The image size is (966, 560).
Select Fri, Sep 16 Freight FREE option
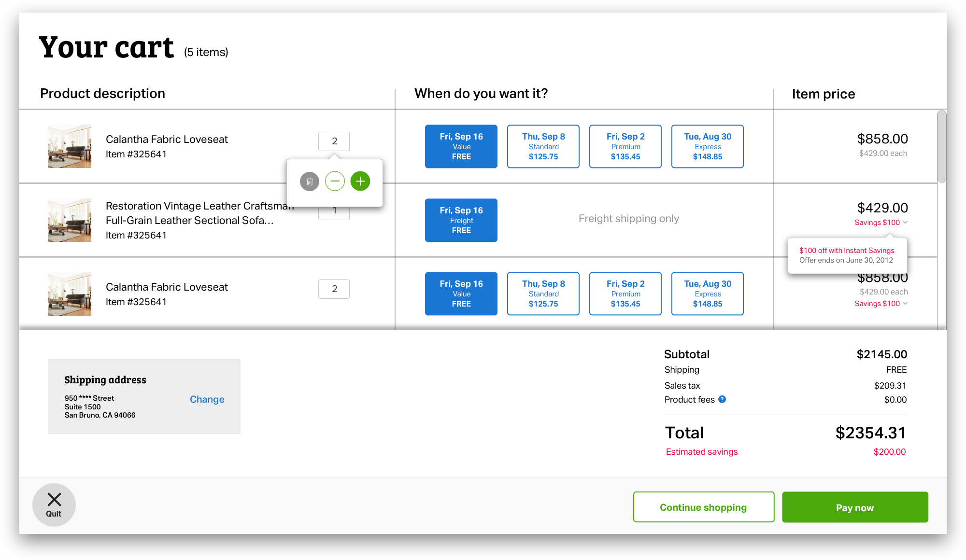(x=461, y=220)
